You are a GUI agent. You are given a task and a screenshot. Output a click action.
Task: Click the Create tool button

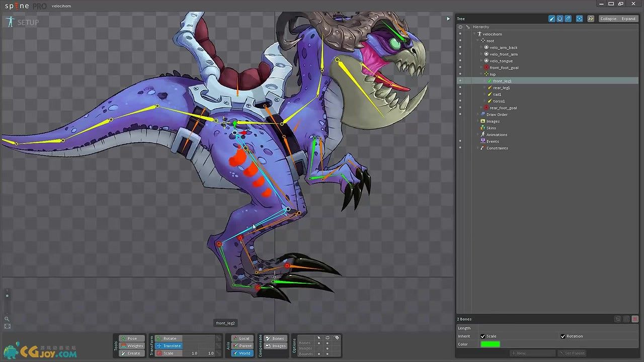pyautogui.click(x=132, y=353)
